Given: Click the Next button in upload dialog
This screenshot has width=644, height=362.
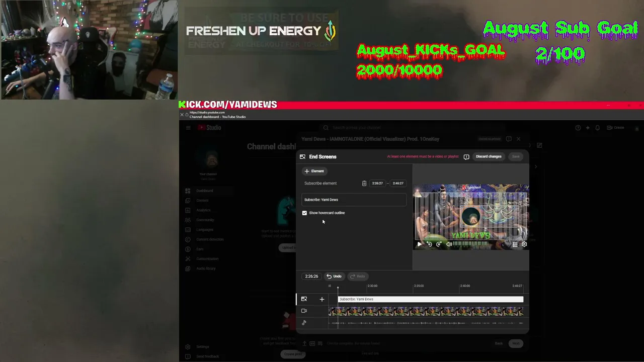Looking at the screenshot, I should pyautogui.click(x=516, y=343).
